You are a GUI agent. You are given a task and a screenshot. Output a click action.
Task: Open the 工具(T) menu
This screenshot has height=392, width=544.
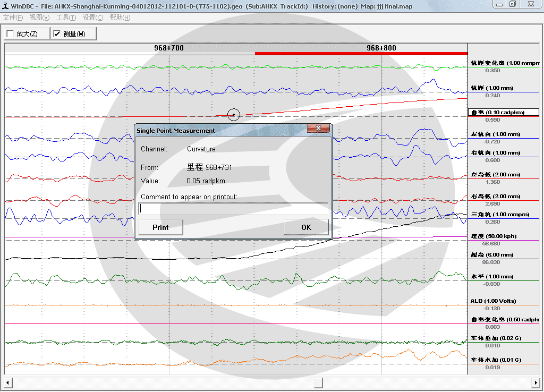(x=66, y=18)
